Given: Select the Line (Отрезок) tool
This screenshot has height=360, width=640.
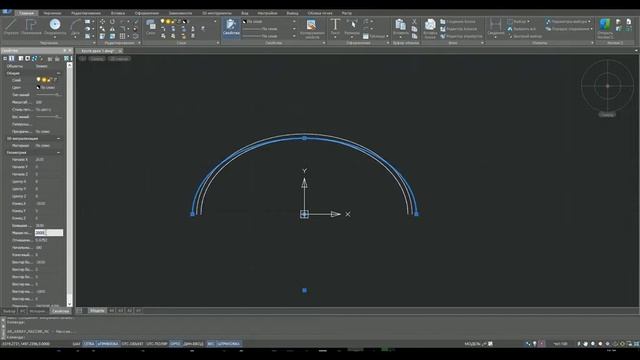Looking at the screenshot, I should point(11,27).
